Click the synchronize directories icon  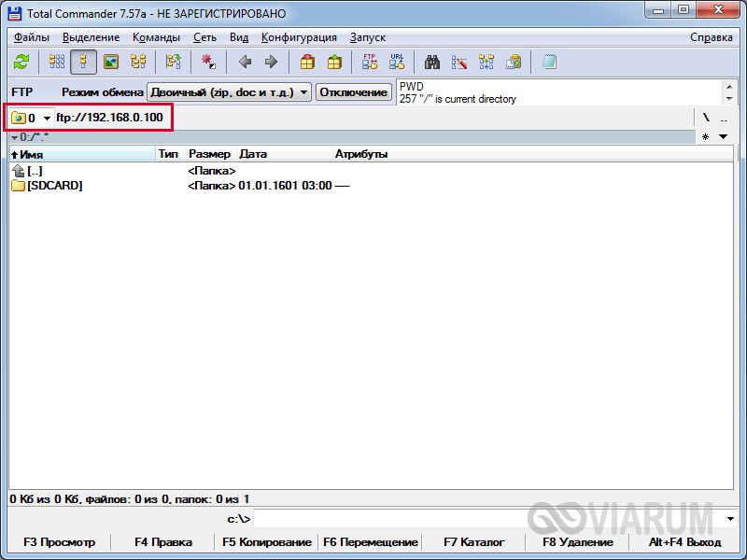click(486, 62)
